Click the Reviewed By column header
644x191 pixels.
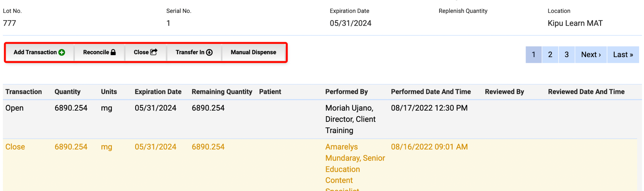(x=504, y=92)
